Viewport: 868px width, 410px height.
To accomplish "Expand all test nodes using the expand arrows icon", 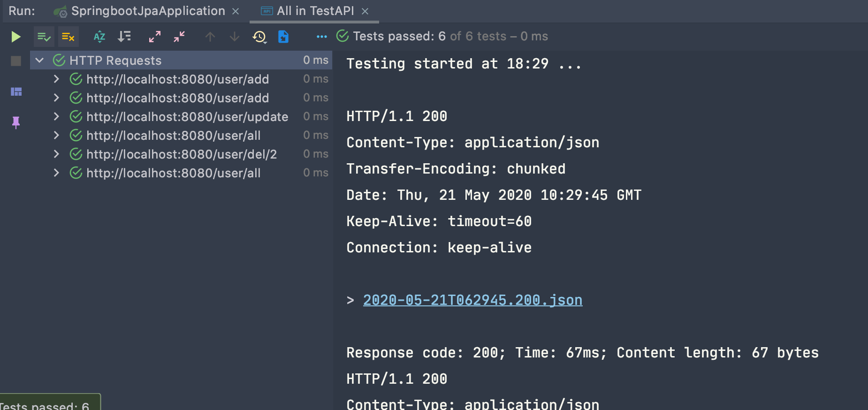I will pos(154,37).
